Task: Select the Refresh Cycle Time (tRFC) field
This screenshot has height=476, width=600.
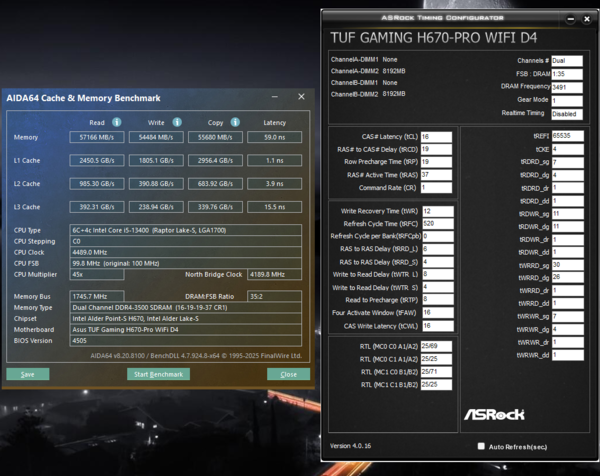Action: 438,224
